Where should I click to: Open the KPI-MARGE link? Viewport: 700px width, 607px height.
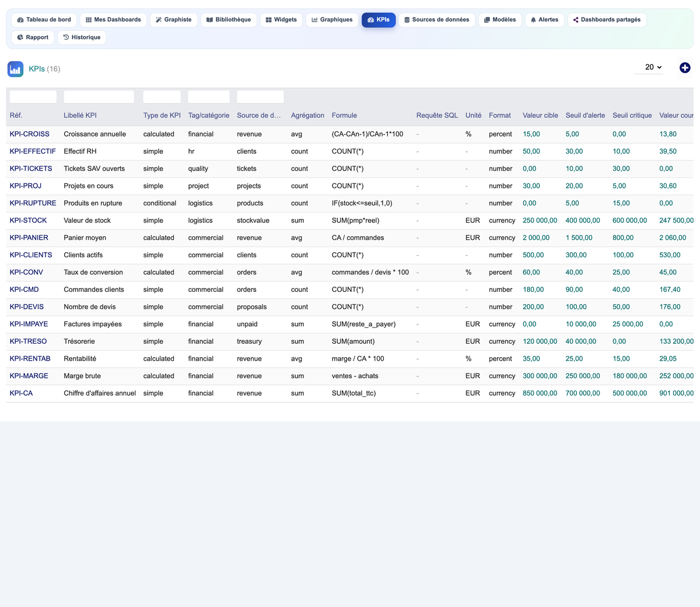pyautogui.click(x=29, y=376)
